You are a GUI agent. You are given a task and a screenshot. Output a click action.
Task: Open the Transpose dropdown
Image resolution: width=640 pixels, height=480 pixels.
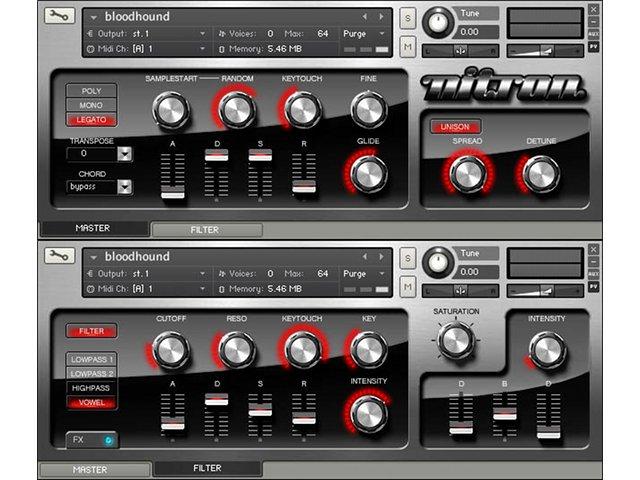pos(125,154)
